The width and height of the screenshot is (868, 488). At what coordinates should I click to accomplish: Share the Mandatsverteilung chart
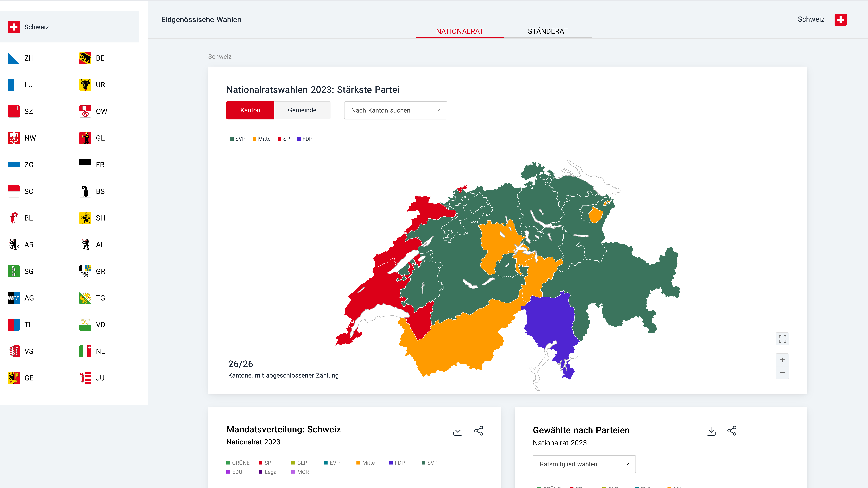pyautogui.click(x=479, y=431)
